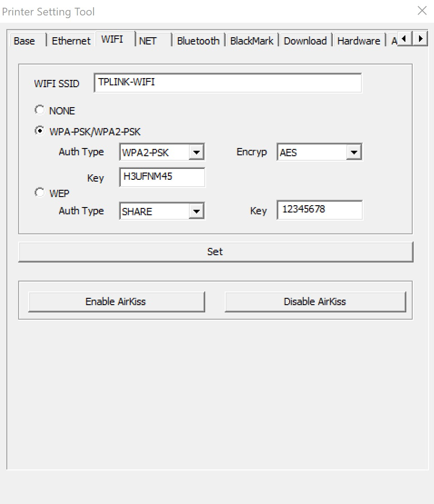Viewport: 434px width, 504px height.
Task: Open the WEP Auth Type SHARE dropdown
Action: (162, 211)
